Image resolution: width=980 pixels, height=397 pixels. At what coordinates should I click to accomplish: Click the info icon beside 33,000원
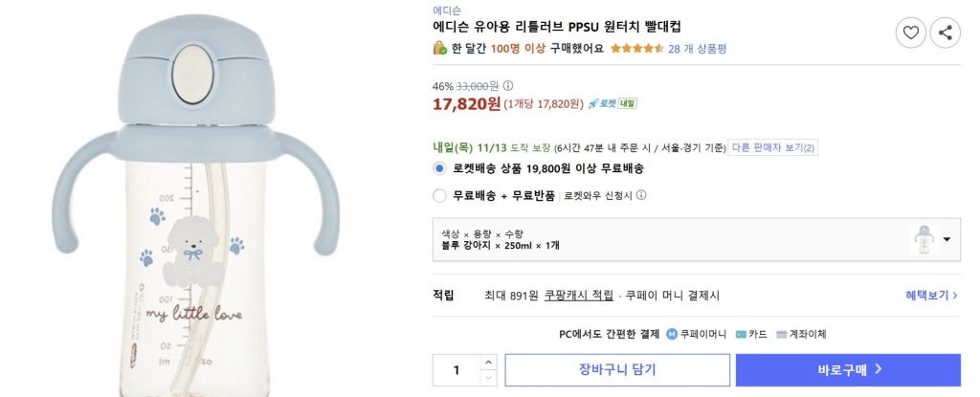tap(508, 85)
